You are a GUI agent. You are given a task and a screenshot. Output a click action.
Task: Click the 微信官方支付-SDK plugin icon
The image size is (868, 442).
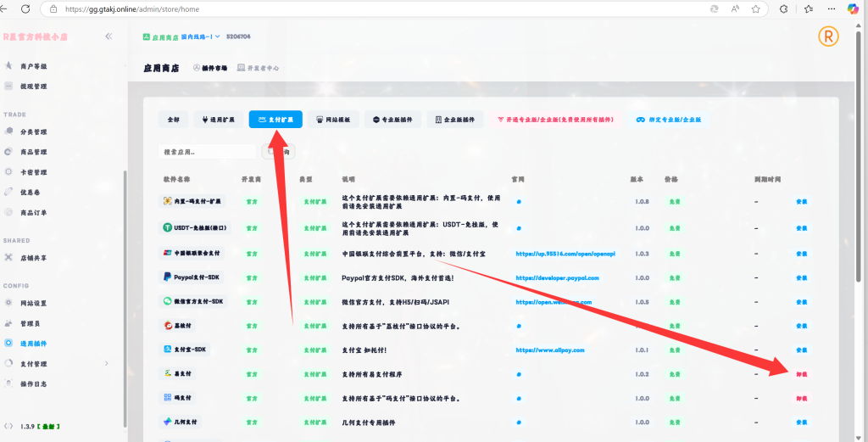point(168,301)
